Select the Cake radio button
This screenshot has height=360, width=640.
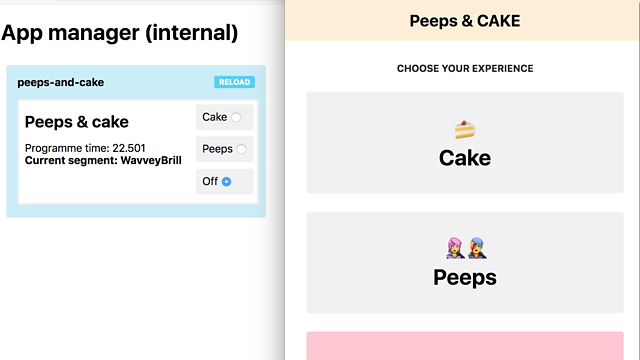[236, 117]
